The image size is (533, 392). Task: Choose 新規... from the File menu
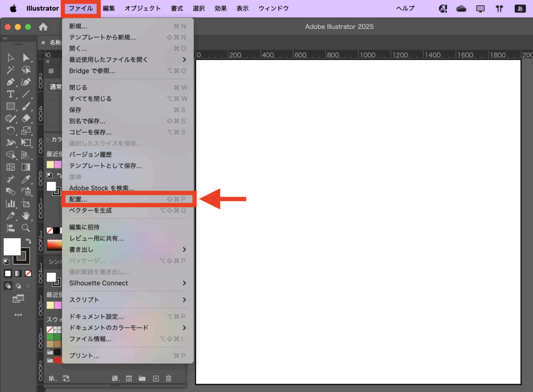click(x=128, y=26)
